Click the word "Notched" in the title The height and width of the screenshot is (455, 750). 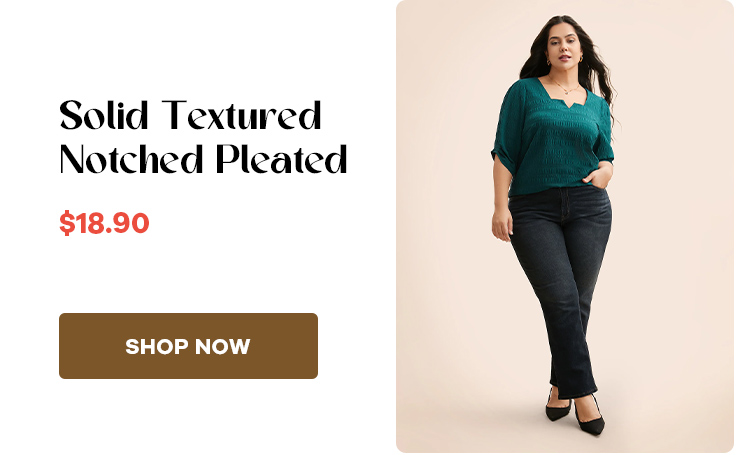tap(131, 159)
